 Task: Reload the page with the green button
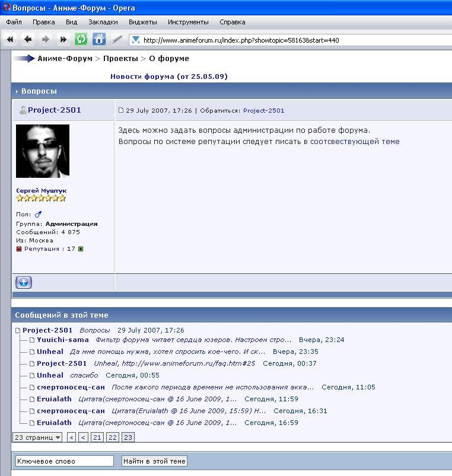point(81,40)
